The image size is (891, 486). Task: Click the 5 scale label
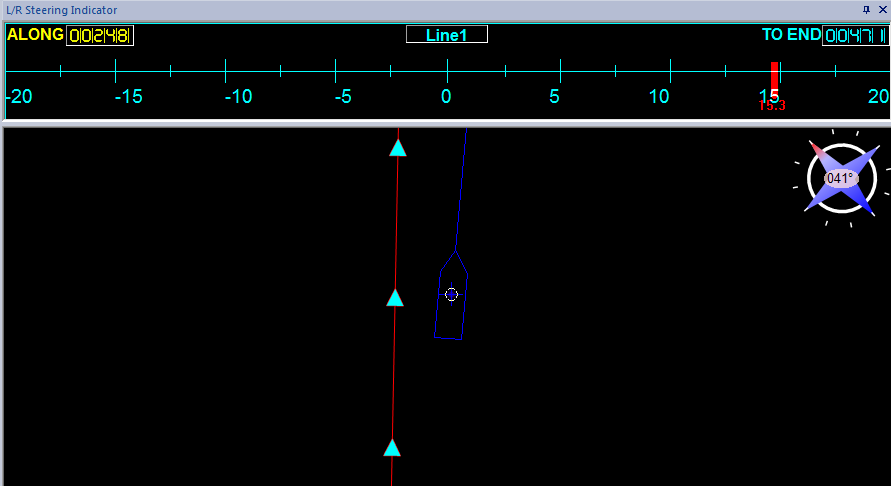(554, 97)
